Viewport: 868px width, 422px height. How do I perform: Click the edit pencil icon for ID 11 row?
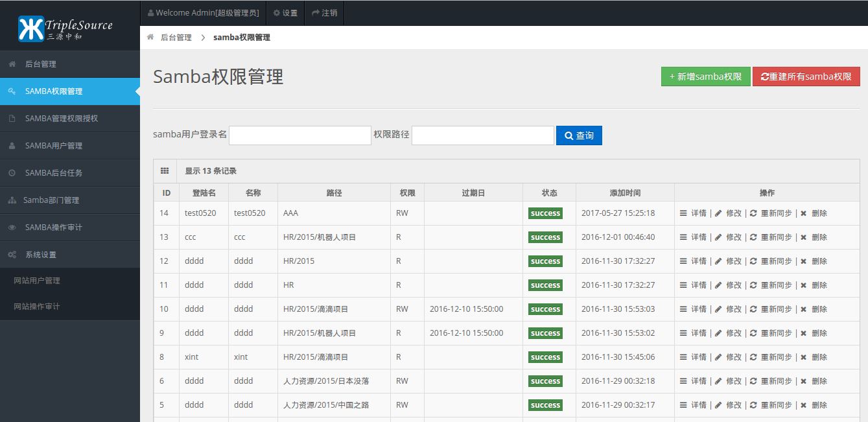click(718, 285)
